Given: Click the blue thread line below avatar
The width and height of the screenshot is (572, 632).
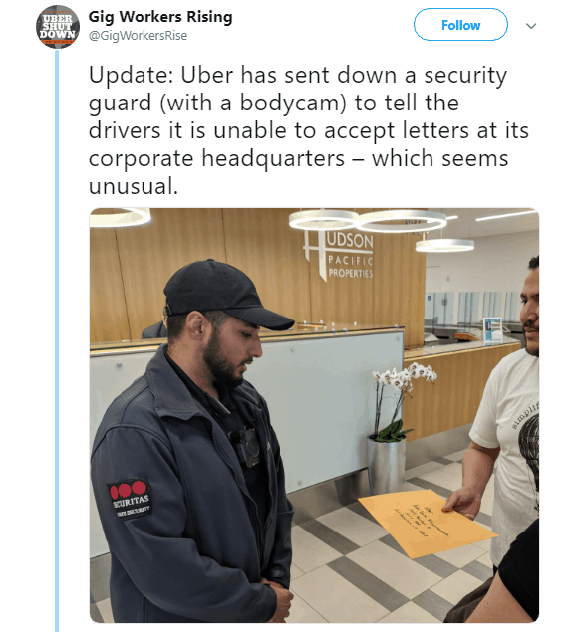Looking at the screenshot, I should point(57,341).
